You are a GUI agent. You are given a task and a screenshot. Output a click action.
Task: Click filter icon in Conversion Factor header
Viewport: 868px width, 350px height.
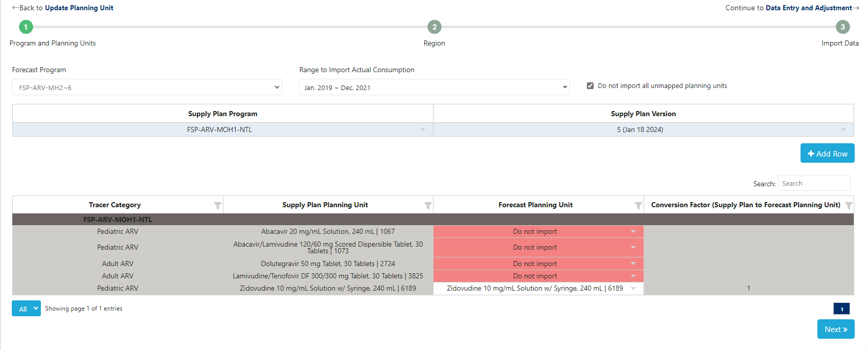(849, 206)
